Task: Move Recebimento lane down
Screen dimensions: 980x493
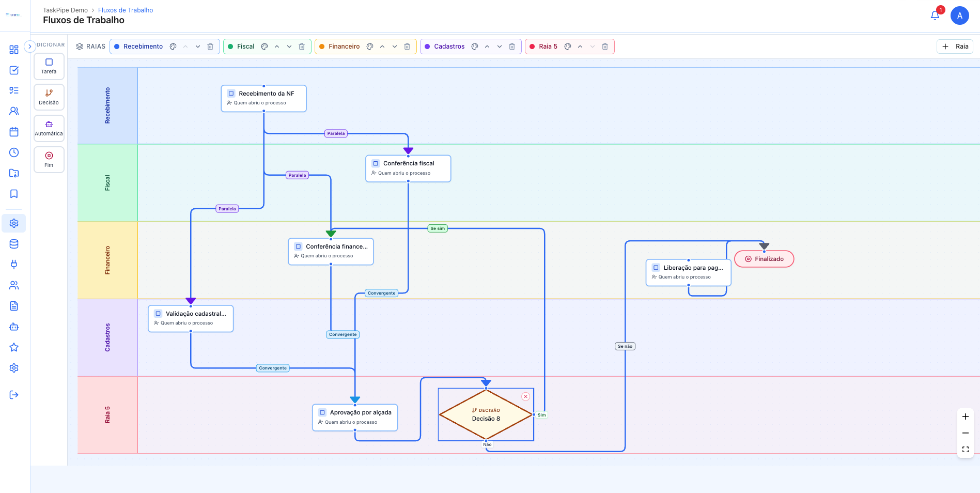Action: (x=198, y=47)
